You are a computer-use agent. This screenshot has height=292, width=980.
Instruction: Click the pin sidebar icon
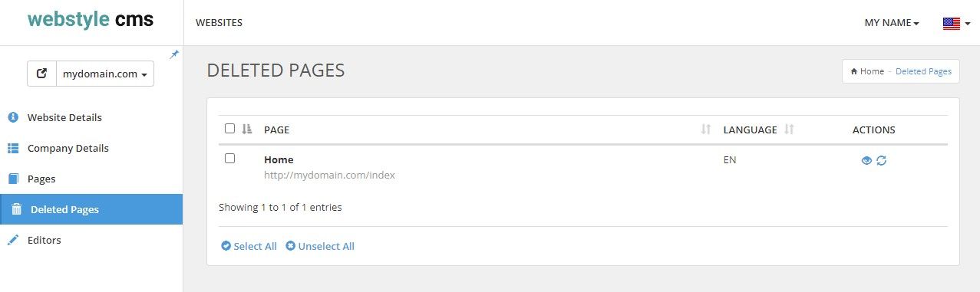(174, 54)
